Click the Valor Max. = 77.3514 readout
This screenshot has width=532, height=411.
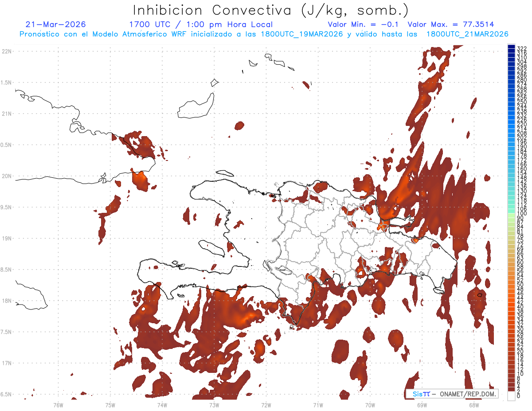click(450, 24)
